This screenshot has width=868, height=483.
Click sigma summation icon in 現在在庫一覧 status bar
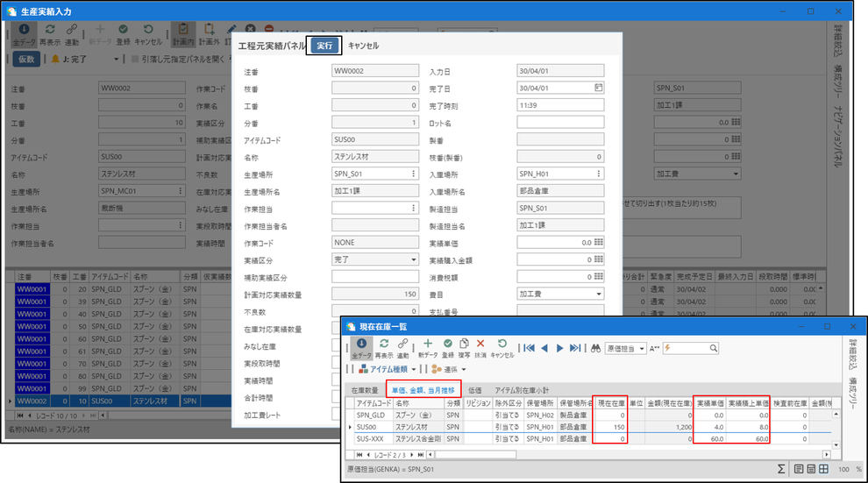tap(780, 469)
